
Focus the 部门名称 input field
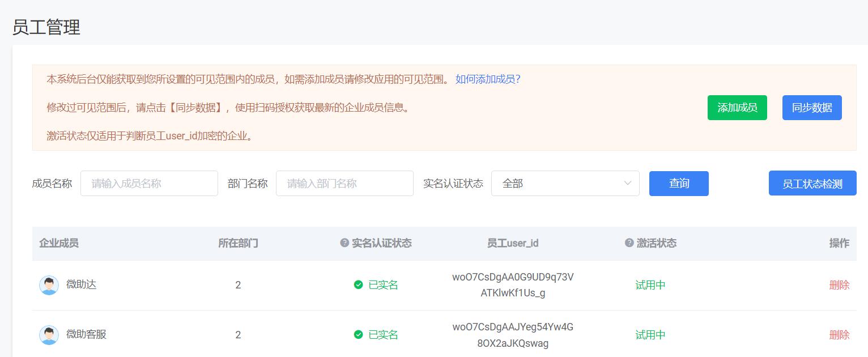344,184
